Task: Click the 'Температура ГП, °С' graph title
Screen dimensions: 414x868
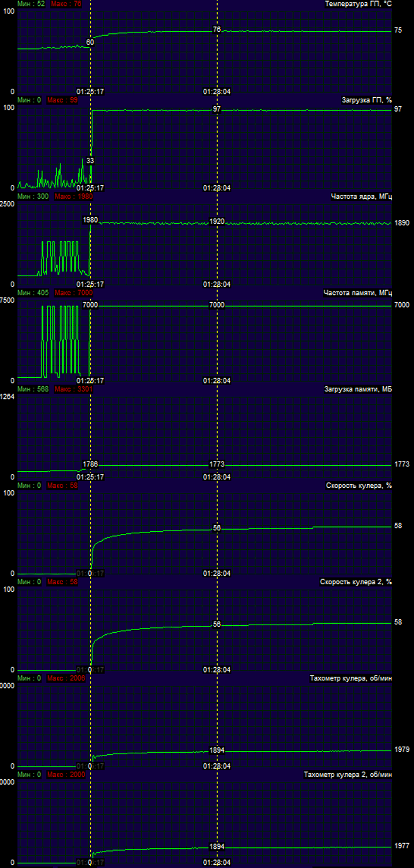Action: [358, 4]
